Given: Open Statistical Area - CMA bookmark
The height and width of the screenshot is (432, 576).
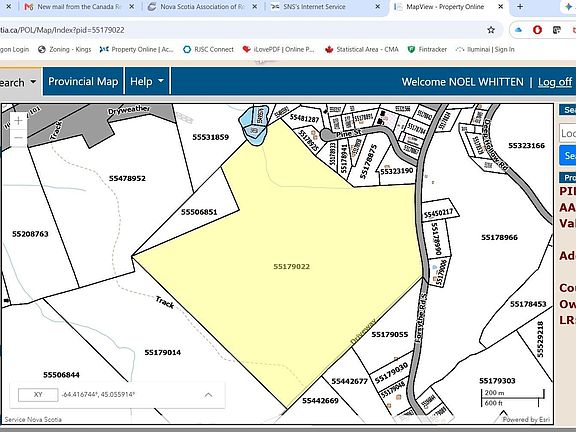Looking at the screenshot, I should (x=362, y=49).
